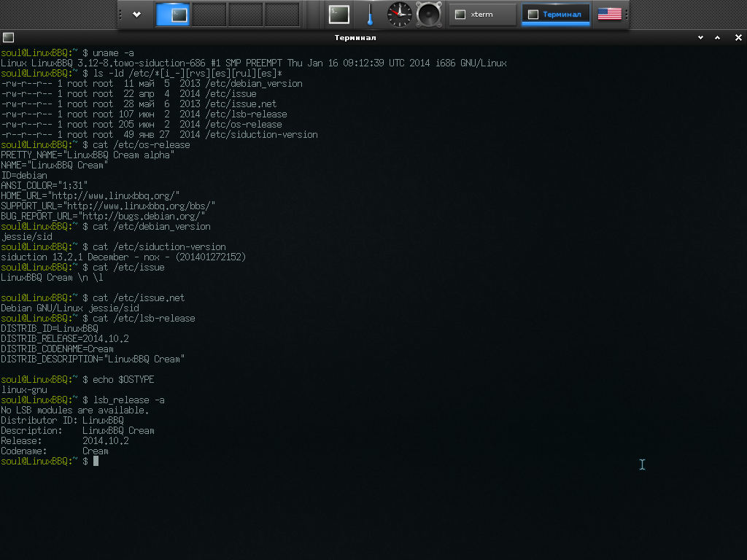747x560 pixels.
Task: Click the "Description: LinuxBBQ Cream" line
Action: 77,431
